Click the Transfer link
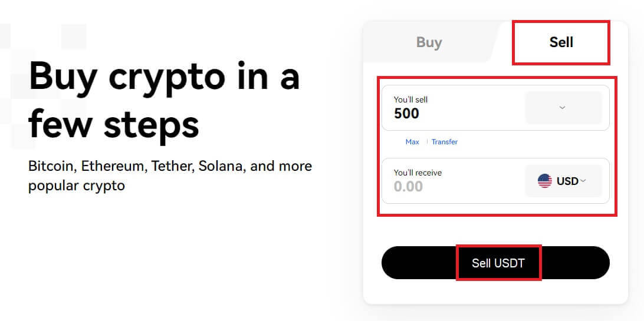The height and width of the screenshot is (321, 644). pos(444,142)
